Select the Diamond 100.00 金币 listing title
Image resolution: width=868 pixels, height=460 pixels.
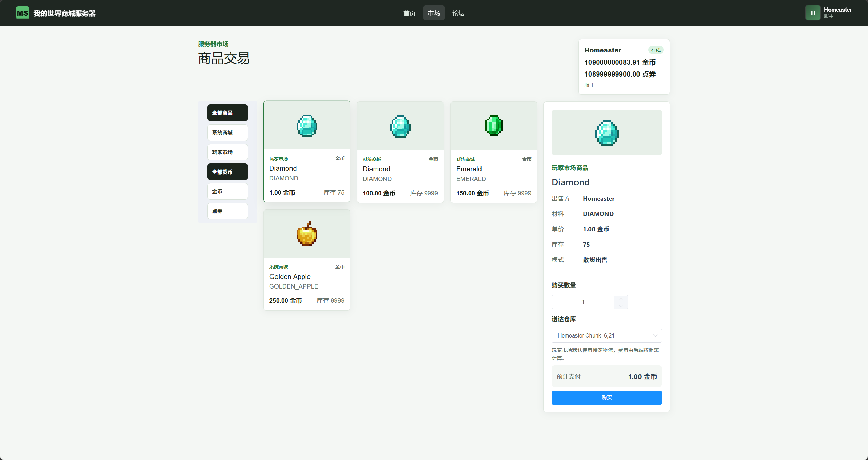pos(376,169)
